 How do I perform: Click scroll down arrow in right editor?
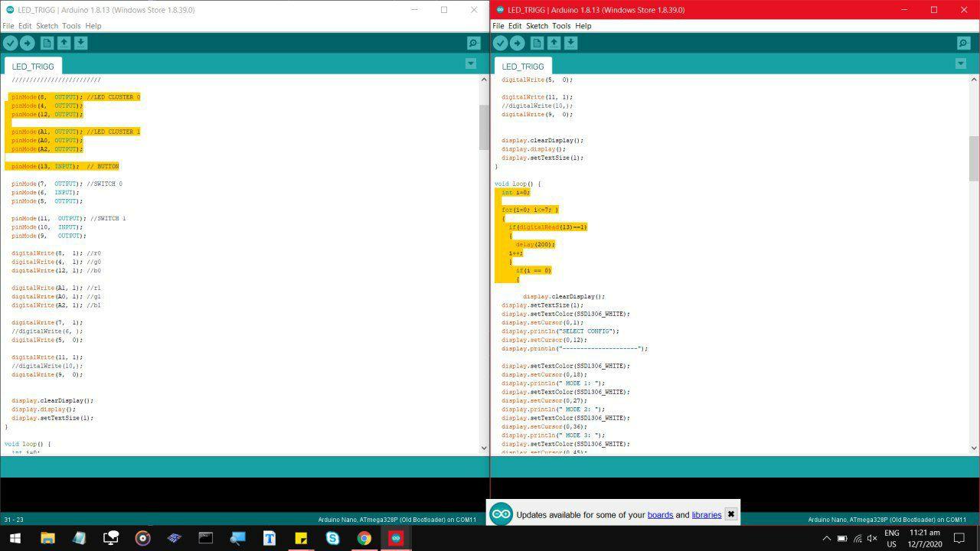coord(974,448)
